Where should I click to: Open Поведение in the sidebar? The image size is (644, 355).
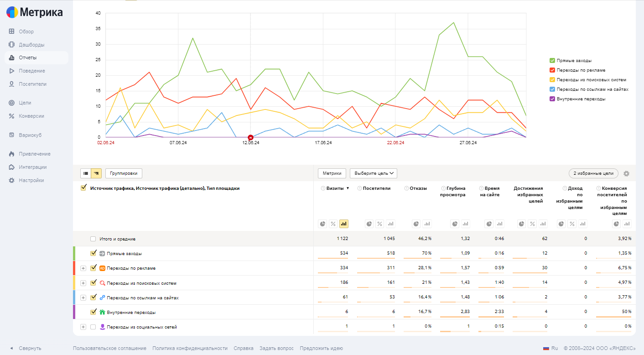(31, 71)
